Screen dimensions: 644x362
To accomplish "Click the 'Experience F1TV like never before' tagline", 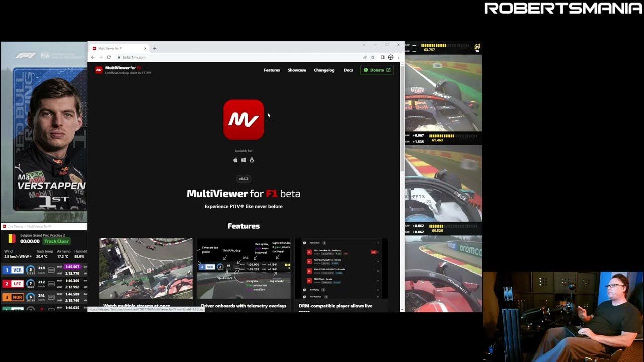I will point(244,206).
